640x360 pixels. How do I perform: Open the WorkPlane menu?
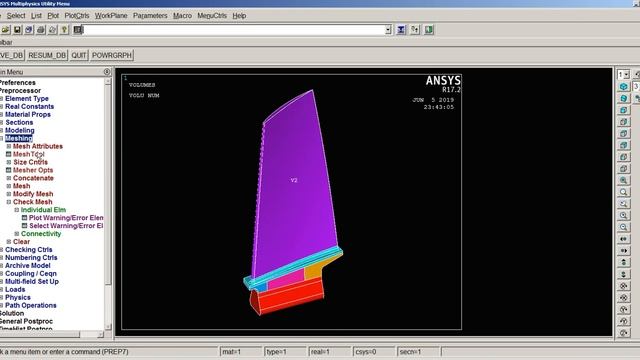[111, 16]
